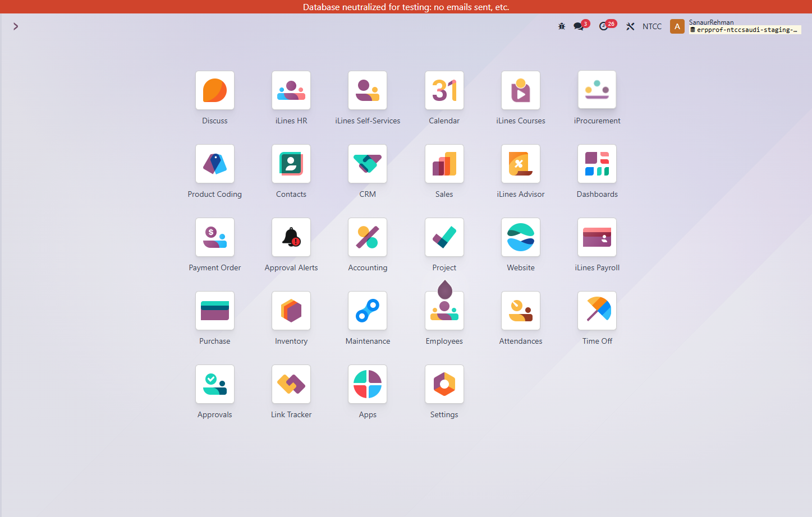Open the Dashboards app
Screen dimensions: 812x517
coord(597,164)
